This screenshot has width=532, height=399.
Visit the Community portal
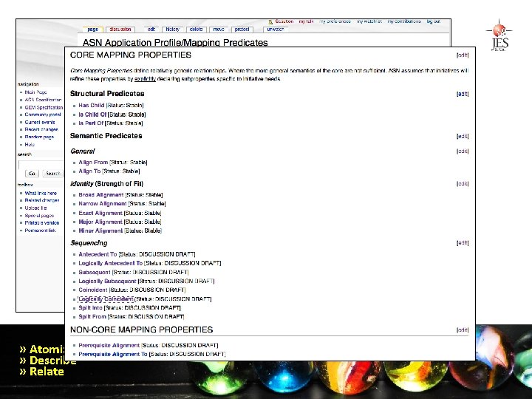pyautogui.click(x=43, y=115)
